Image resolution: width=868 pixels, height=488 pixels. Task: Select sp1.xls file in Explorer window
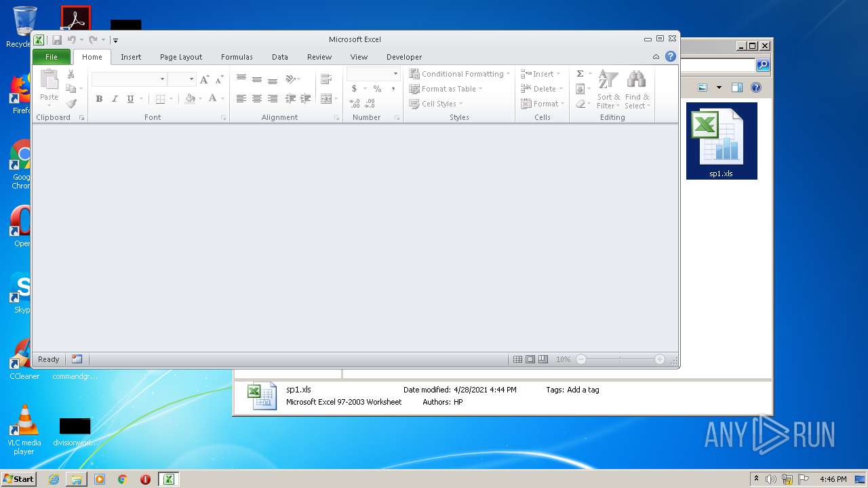pyautogui.click(x=722, y=141)
